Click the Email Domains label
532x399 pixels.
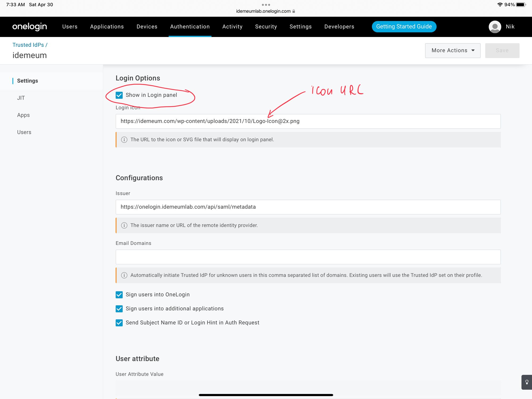[x=133, y=243]
